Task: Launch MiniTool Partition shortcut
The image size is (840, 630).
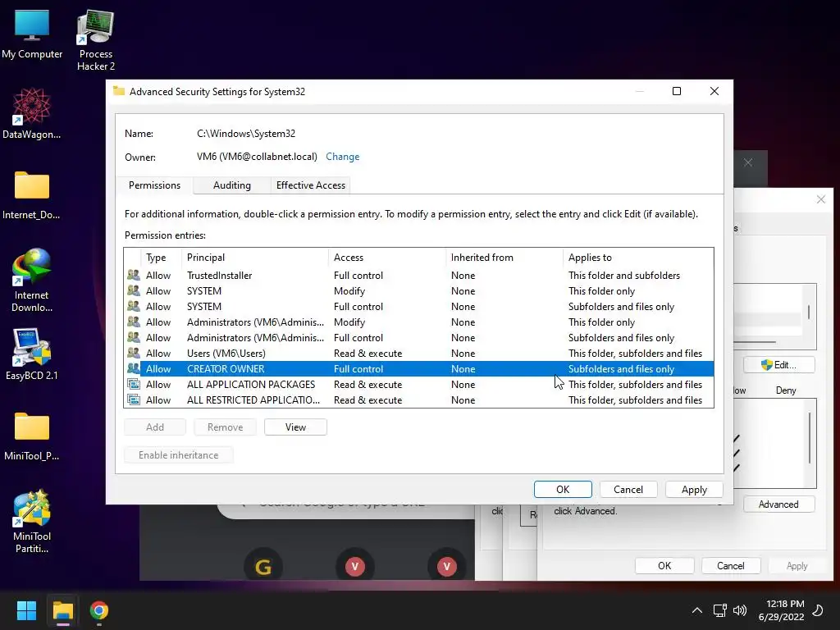Action: tap(32, 521)
